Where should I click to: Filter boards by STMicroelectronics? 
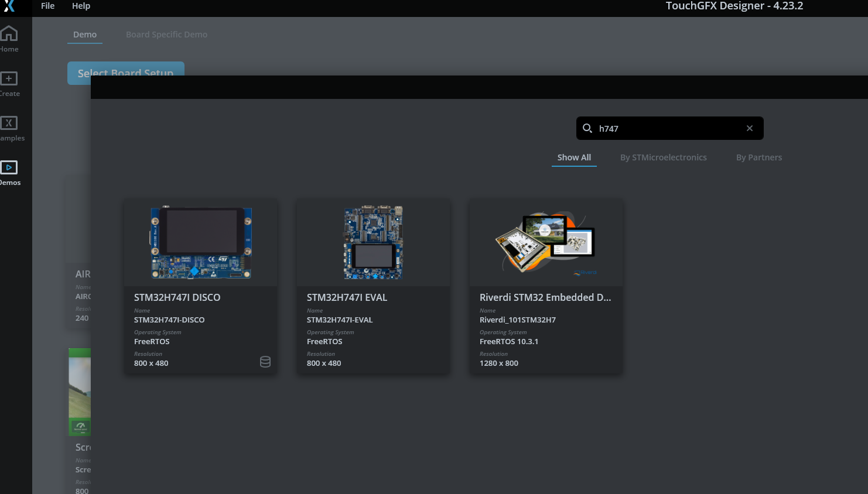664,157
